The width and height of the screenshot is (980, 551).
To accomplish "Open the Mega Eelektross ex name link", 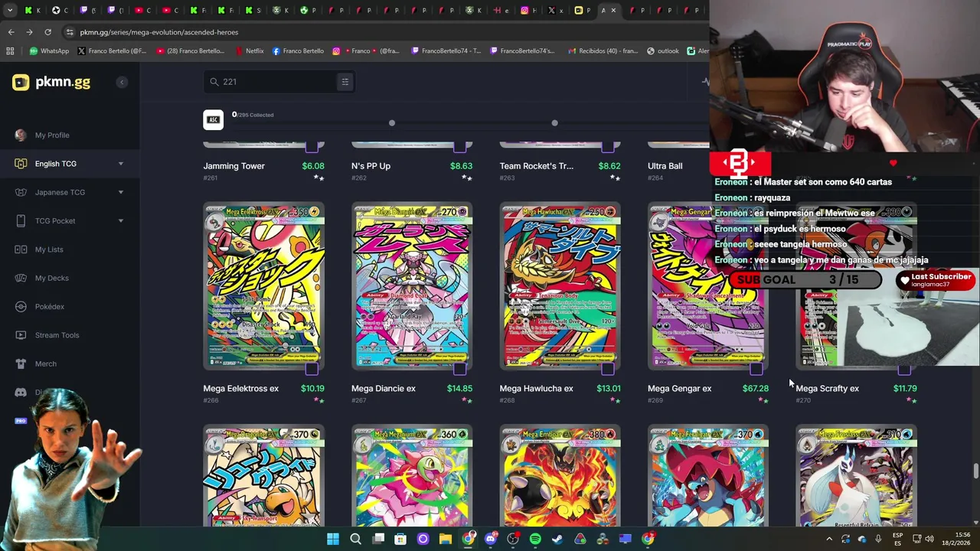I will (x=240, y=389).
